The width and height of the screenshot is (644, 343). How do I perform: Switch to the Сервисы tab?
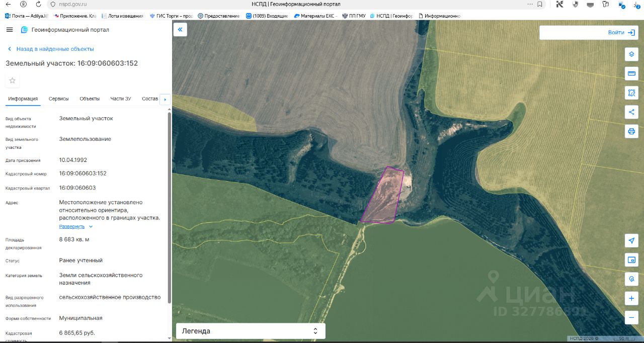[59, 99]
